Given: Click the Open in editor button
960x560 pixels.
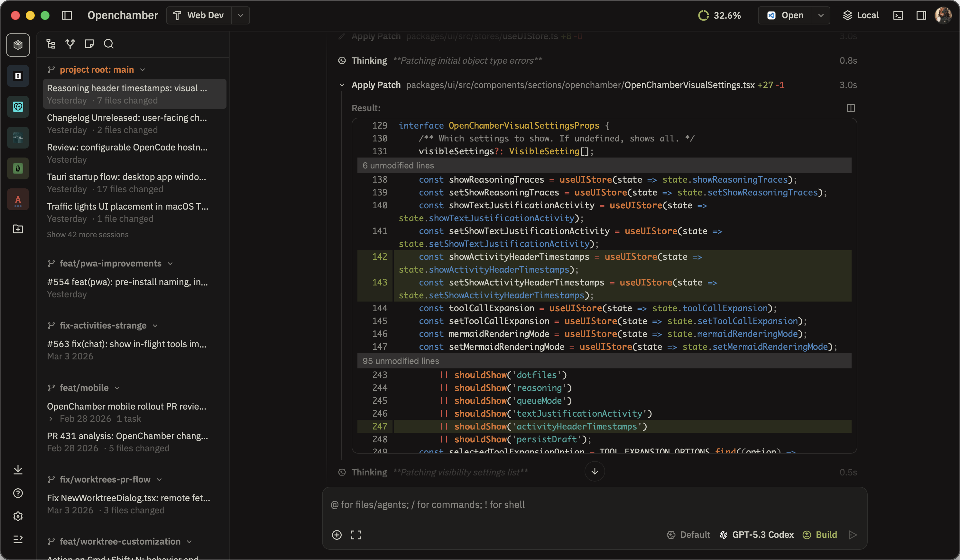Looking at the screenshot, I should 785,15.
